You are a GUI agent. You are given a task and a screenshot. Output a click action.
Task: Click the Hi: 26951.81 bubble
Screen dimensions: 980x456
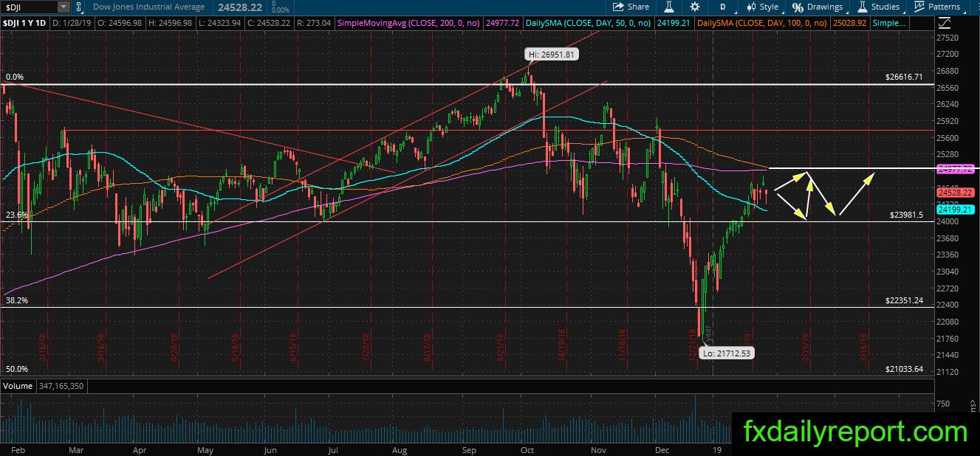(x=551, y=54)
